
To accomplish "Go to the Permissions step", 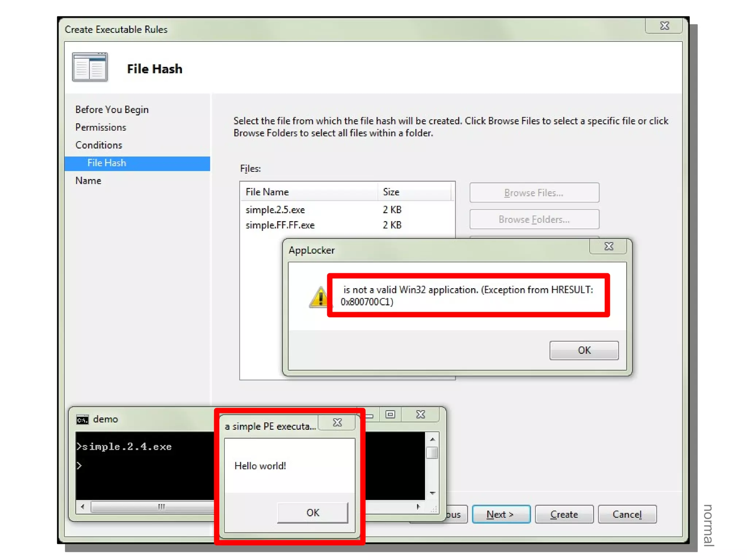I will click(x=101, y=127).
